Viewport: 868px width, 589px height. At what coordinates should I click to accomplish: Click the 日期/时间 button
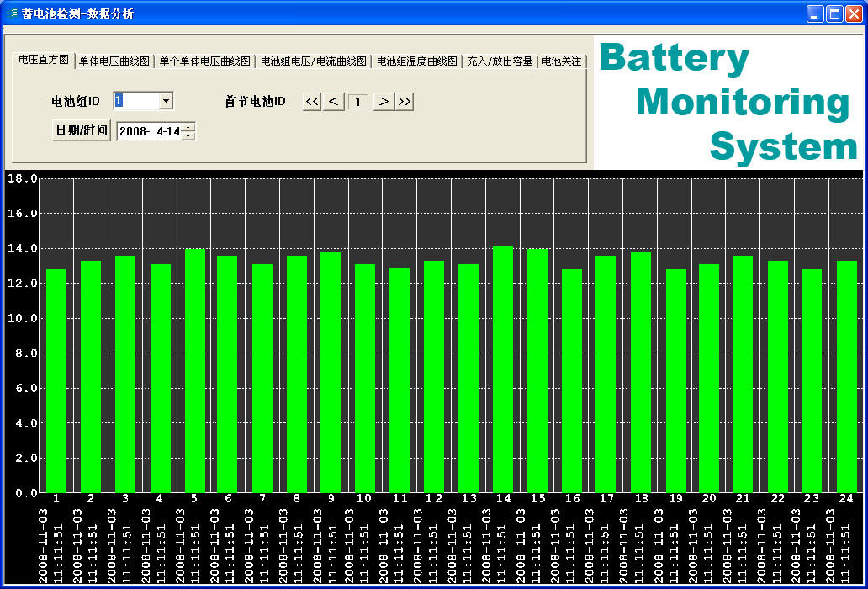(x=81, y=130)
